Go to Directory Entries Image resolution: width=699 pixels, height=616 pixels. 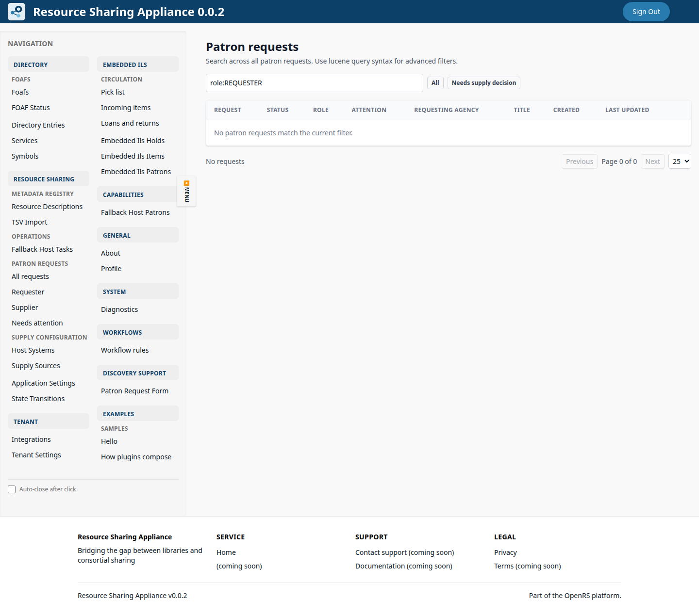(x=38, y=125)
